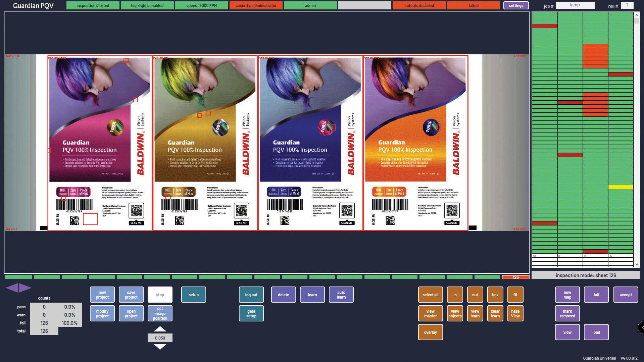Click the mark removed button
Screen dimensions: 644x362
tap(567, 313)
